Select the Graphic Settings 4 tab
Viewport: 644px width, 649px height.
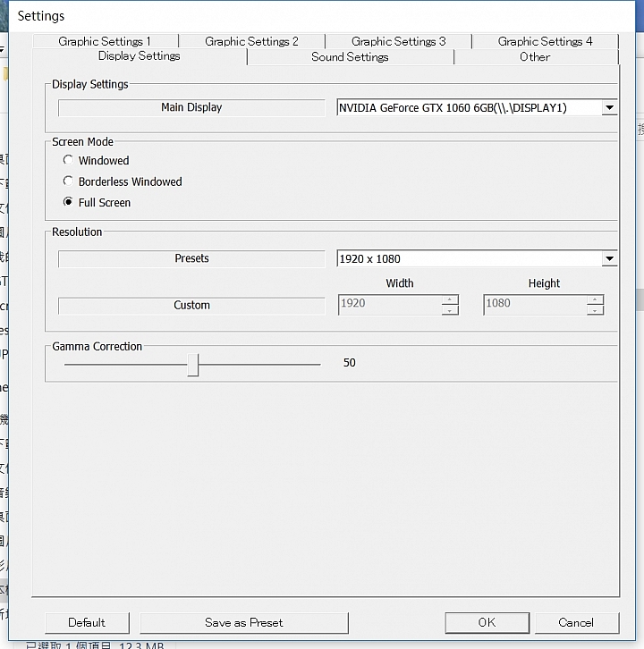(545, 41)
